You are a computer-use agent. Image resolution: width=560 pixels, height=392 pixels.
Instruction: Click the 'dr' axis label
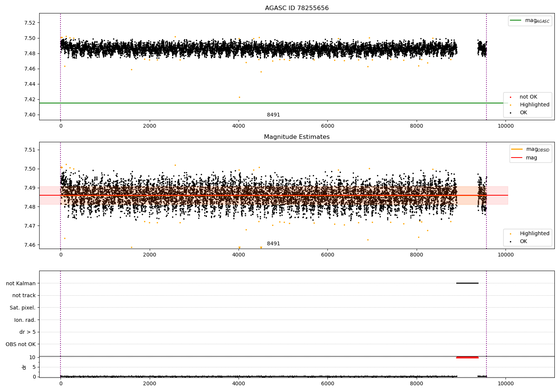(x=24, y=367)
